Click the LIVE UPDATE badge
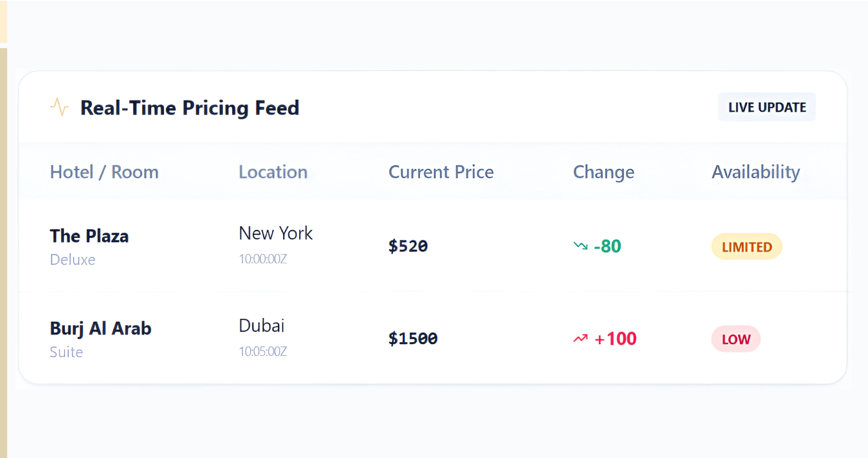The height and width of the screenshot is (458, 868). pyautogui.click(x=767, y=107)
